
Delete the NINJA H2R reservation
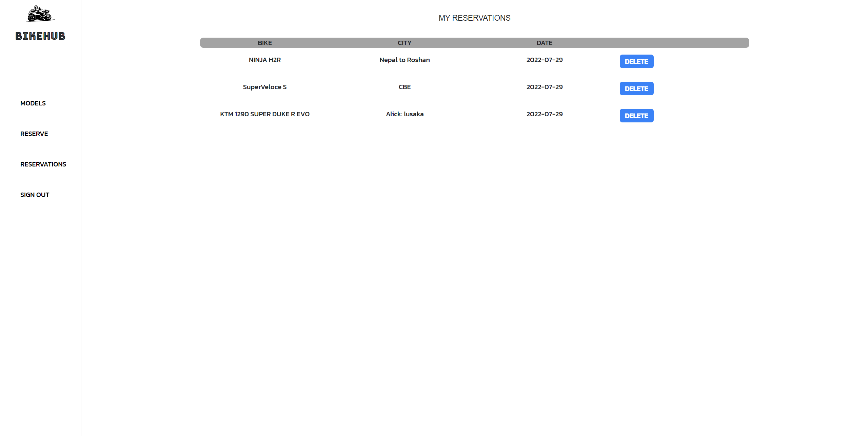tap(636, 61)
